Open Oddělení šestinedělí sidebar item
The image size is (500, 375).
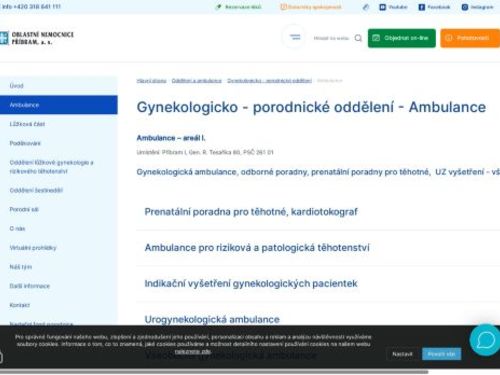click(x=59, y=190)
